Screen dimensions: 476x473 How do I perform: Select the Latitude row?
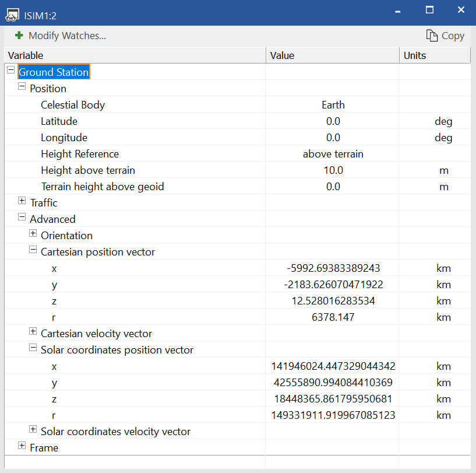pyautogui.click(x=59, y=121)
